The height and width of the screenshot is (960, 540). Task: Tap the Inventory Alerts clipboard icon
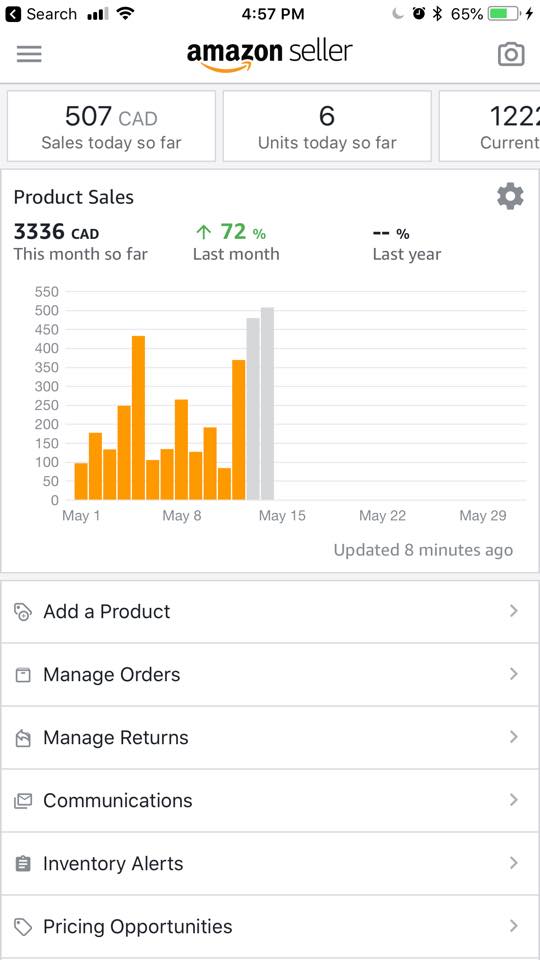click(23, 864)
